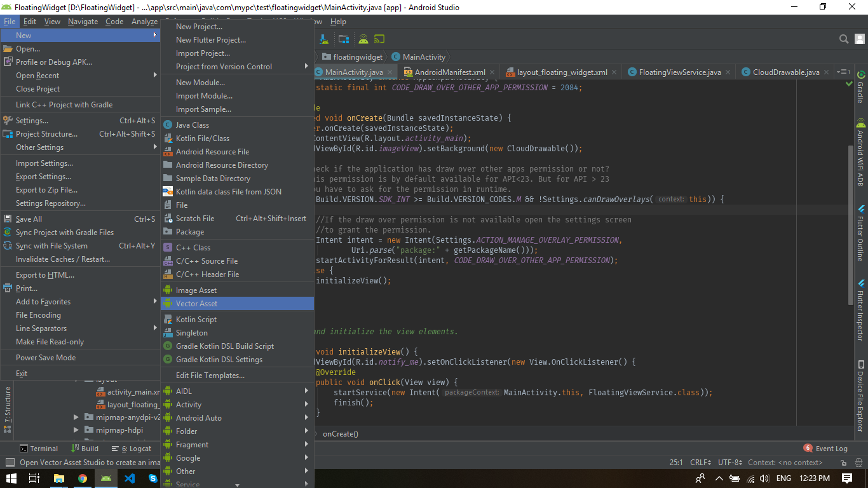Click the Windows Start button
This screenshot has height=488, width=868.
pyautogui.click(x=11, y=478)
